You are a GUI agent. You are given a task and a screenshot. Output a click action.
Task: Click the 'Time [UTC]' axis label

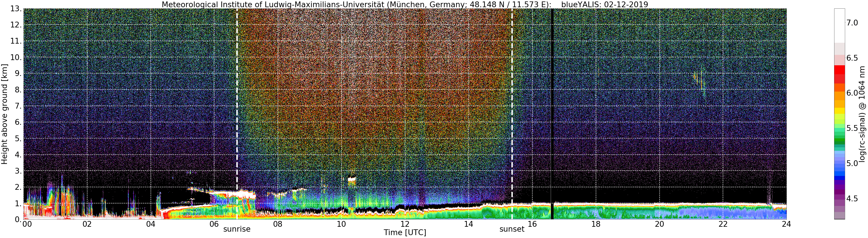(405, 233)
